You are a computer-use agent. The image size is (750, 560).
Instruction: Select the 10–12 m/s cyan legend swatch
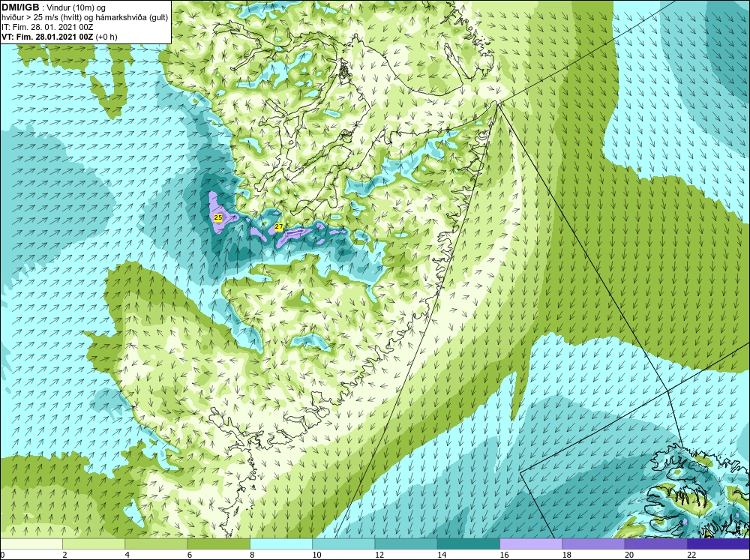[343, 544]
